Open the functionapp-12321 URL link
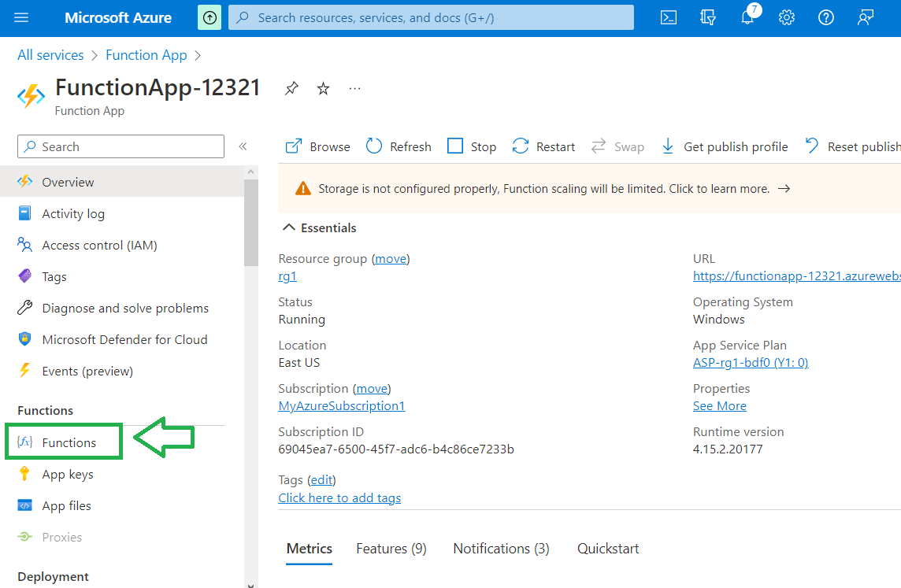 [x=797, y=276]
